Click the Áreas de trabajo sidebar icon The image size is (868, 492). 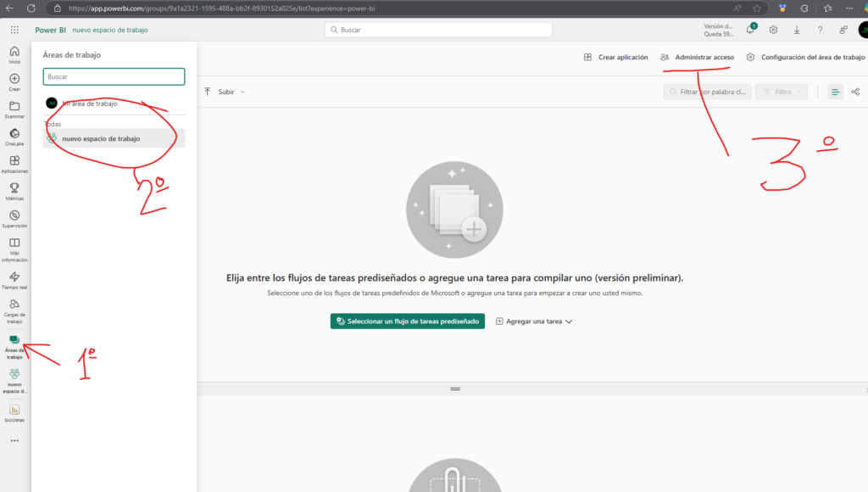pyautogui.click(x=14, y=341)
